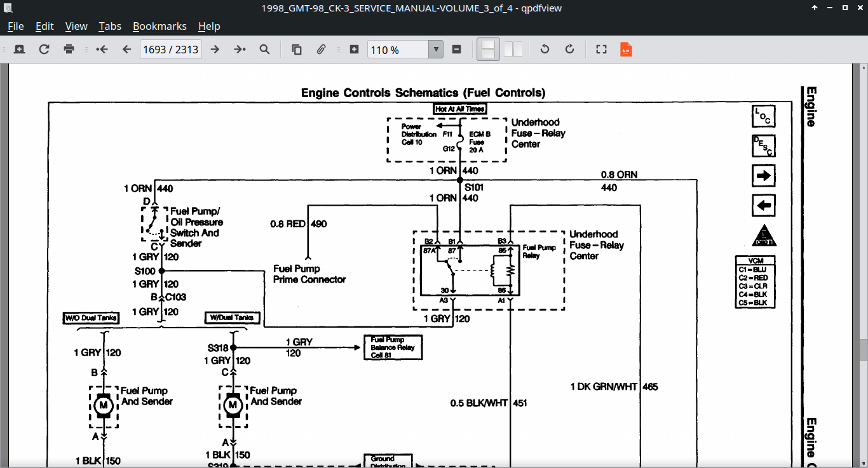Click the '0.8 ORN' wire label
868x468 pixels.
(x=619, y=175)
